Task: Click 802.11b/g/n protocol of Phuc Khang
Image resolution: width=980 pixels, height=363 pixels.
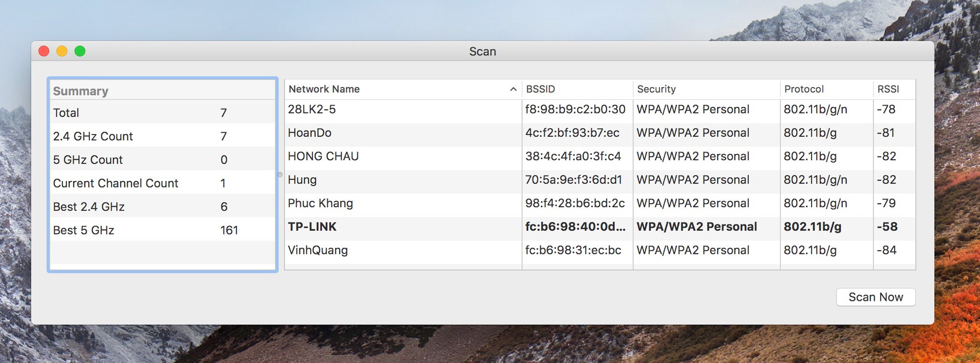Action: pyautogui.click(x=815, y=203)
